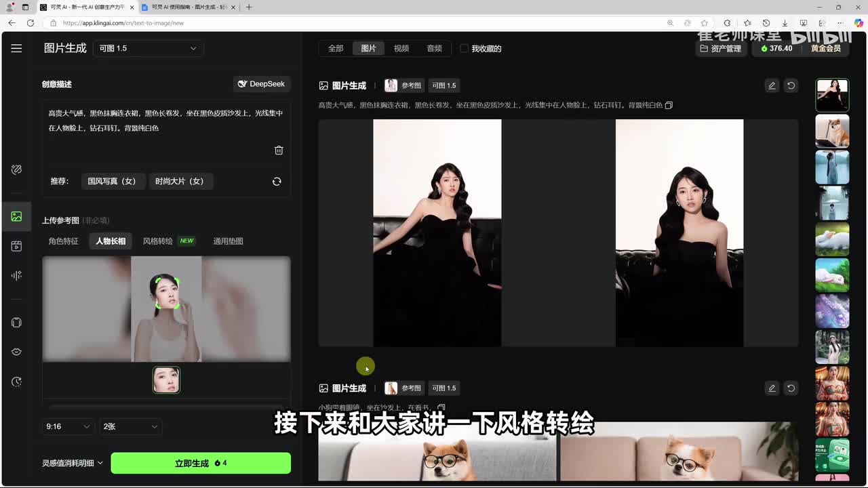Screen dimensions: 868x488
Task: Click the 参考图 tag on first result
Action: point(403,85)
